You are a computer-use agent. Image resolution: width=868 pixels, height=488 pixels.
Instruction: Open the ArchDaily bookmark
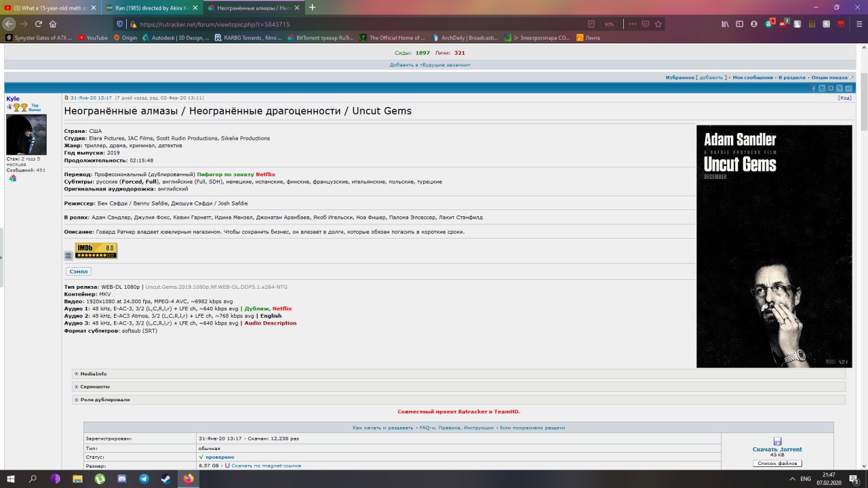tap(467, 38)
